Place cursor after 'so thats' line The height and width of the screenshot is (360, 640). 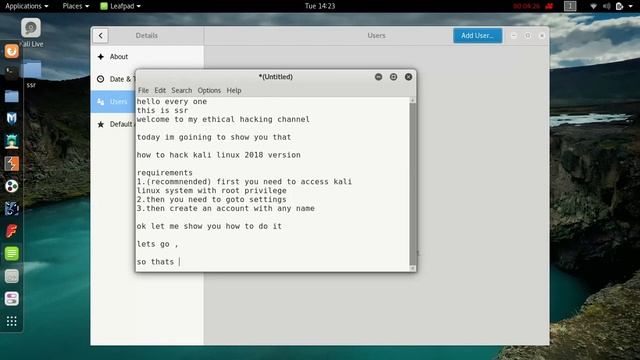(180, 262)
